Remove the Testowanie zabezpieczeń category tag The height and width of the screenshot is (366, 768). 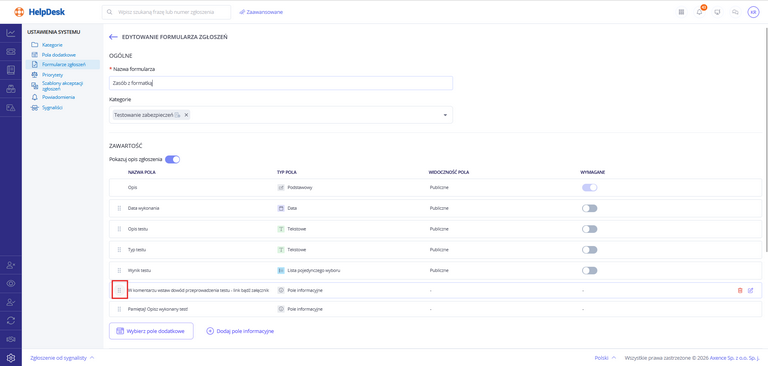186,115
